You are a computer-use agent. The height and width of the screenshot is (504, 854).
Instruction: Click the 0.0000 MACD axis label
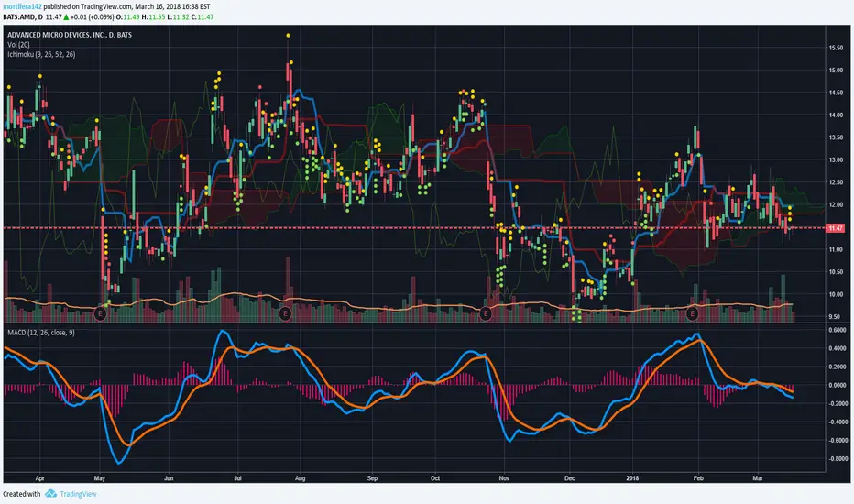click(x=838, y=385)
